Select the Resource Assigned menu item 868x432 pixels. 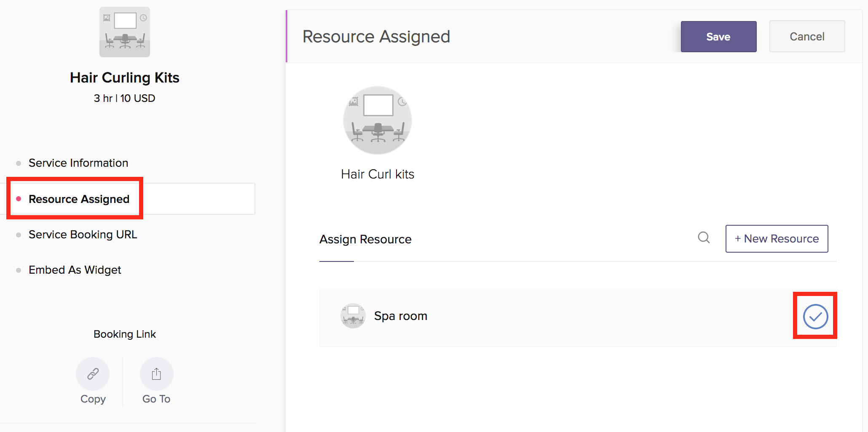tap(79, 199)
